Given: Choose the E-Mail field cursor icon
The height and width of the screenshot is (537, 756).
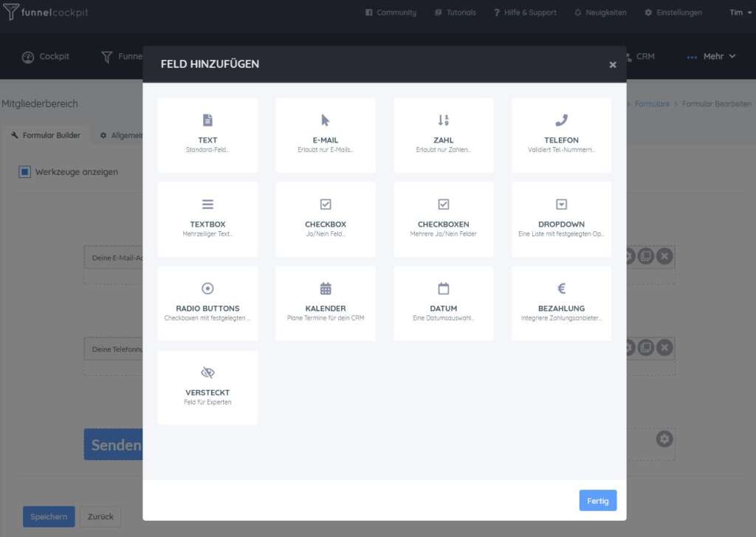Looking at the screenshot, I should (326, 120).
